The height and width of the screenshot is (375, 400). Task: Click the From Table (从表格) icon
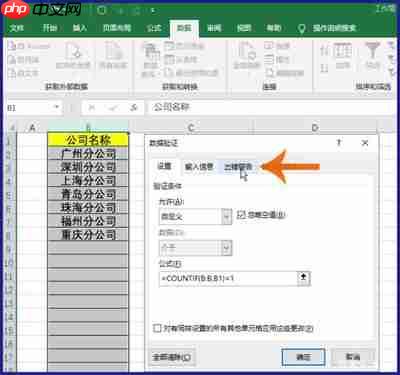(169, 59)
